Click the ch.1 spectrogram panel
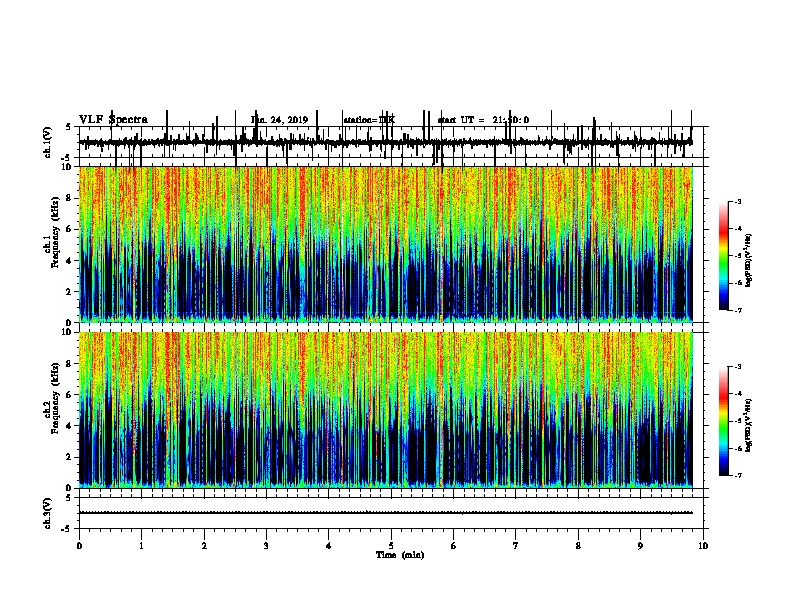Image resolution: width=792 pixels, height=612 pixels. point(386,244)
